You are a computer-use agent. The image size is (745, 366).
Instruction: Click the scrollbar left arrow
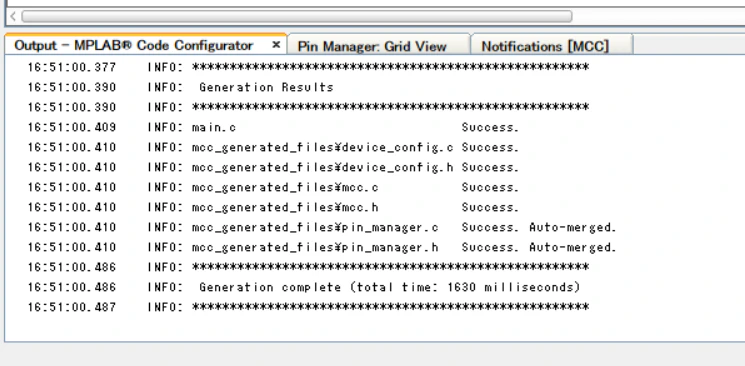13,17
